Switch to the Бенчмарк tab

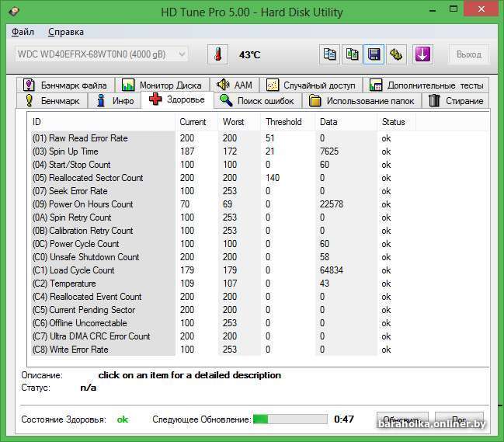pyautogui.click(x=52, y=101)
